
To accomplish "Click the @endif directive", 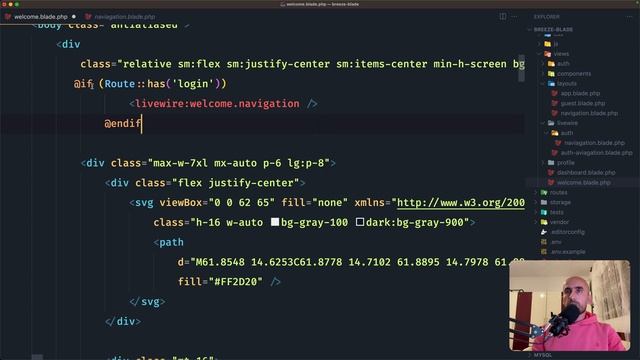I will pyautogui.click(x=123, y=123).
